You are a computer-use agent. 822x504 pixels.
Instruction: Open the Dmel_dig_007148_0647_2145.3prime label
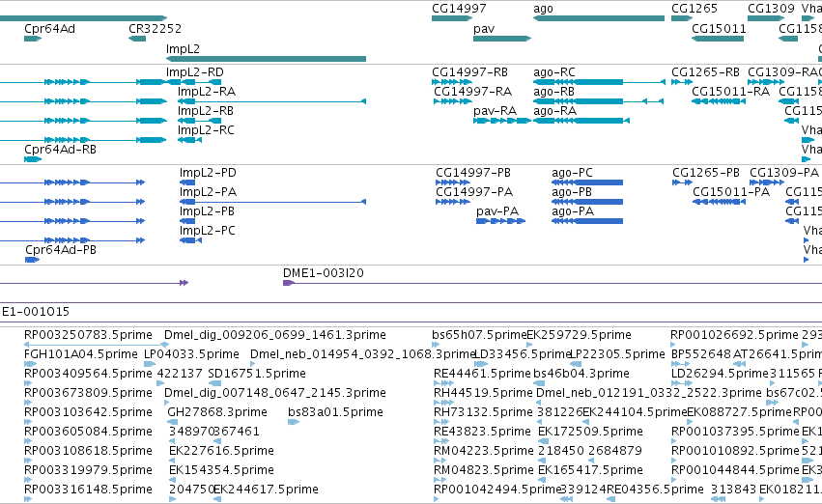[275, 393]
